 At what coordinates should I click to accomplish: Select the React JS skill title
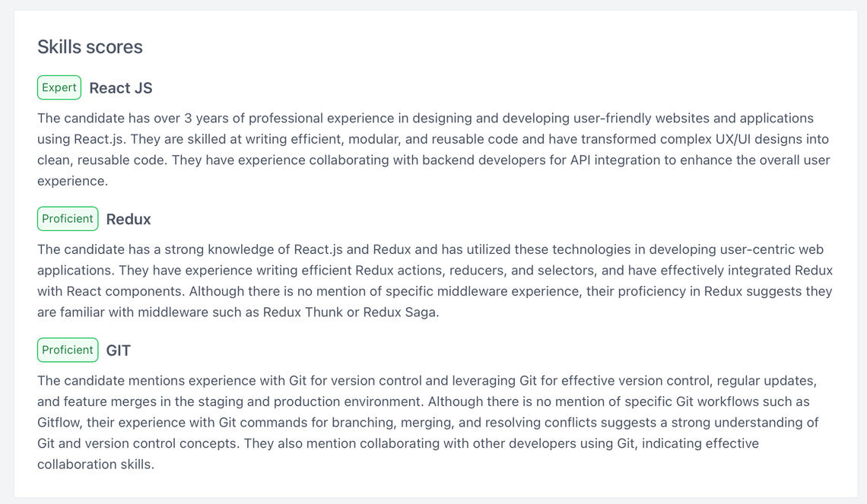coord(121,88)
